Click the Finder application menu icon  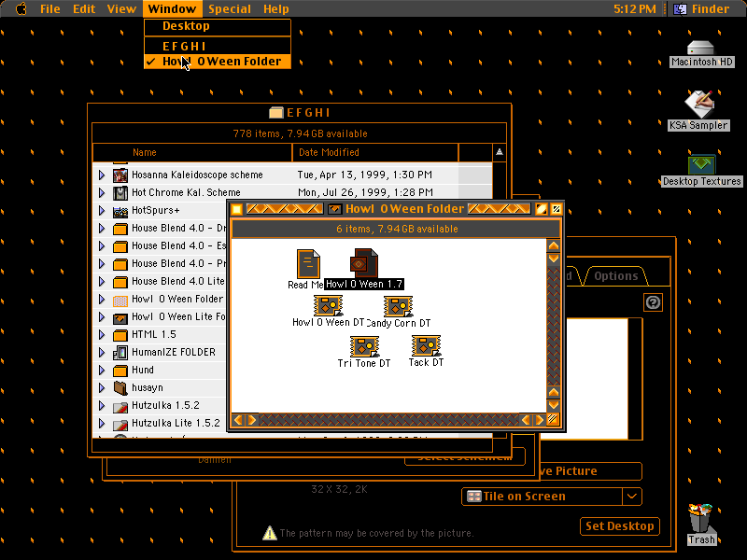point(680,8)
